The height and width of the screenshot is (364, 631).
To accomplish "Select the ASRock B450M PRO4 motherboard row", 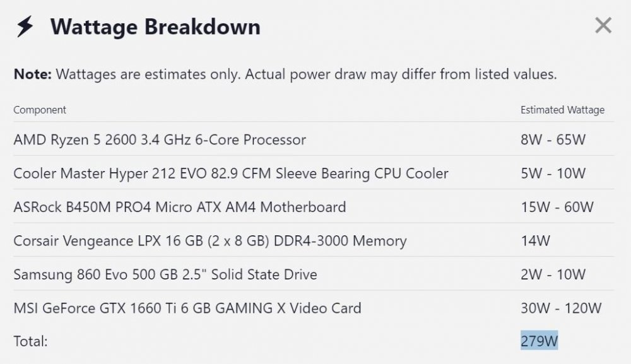I will (x=314, y=207).
